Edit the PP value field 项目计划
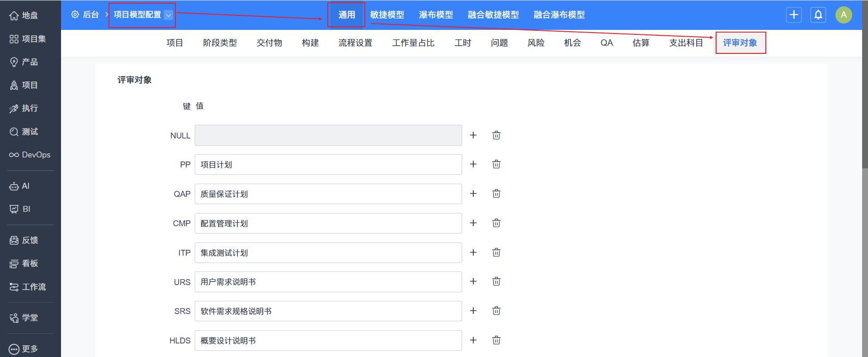The height and width of the screenshot is (357, 868). tap(328, 165)
